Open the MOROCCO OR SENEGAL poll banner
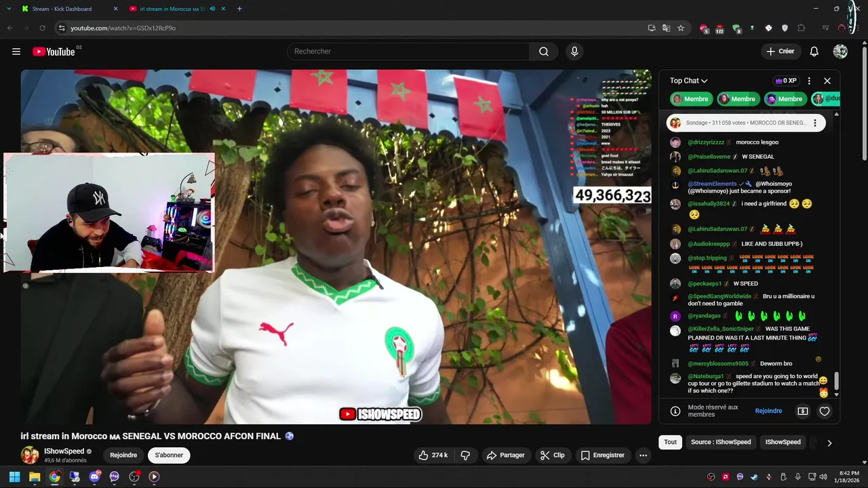The image size is (868, 488). (746, 123)
